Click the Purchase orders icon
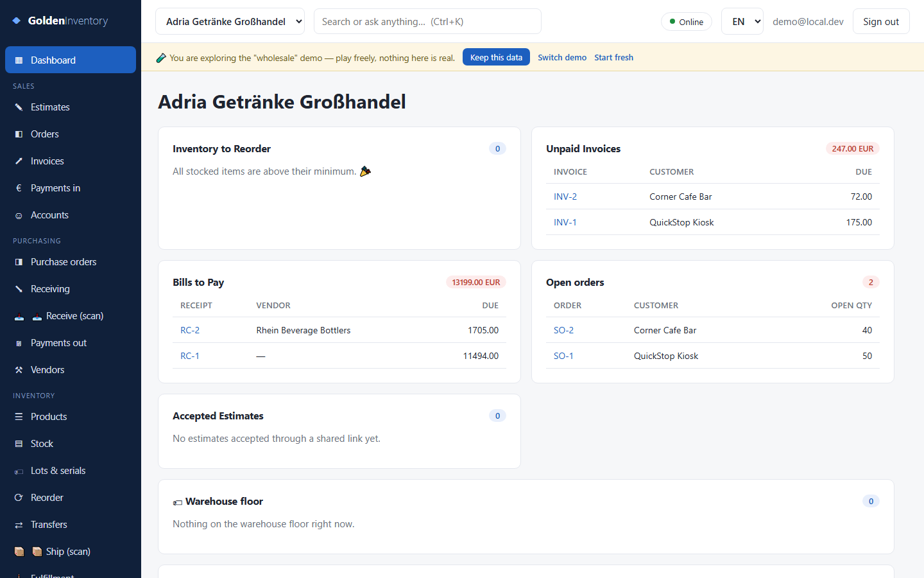924x578 pixels. tap(19, 262)
